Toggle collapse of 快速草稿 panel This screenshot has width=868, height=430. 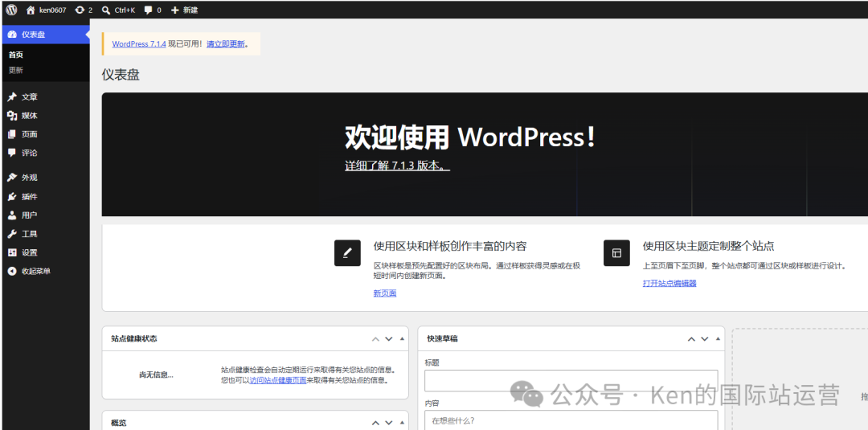[x=718, y=338]
